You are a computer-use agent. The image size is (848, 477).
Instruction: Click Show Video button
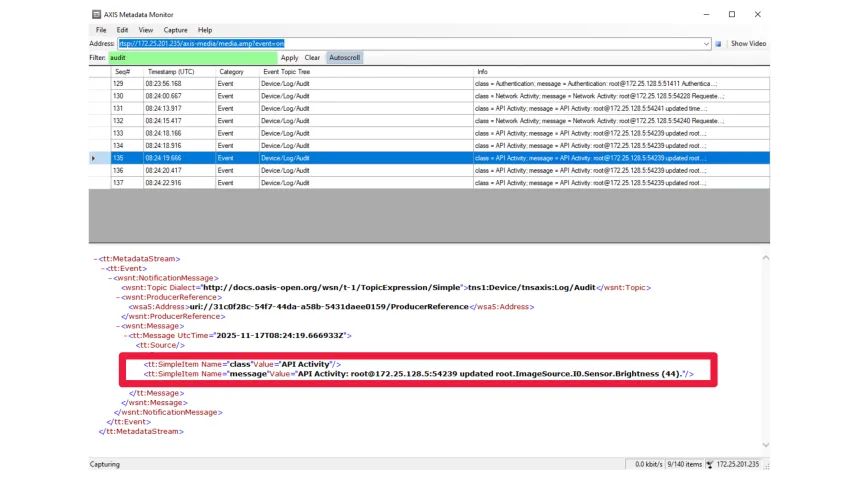pyautogui.click(x=748, y=44)
